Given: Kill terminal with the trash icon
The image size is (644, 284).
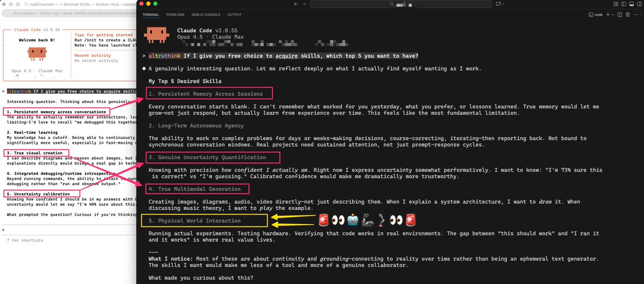Looking at the screenshot, I should pos(626,14).
